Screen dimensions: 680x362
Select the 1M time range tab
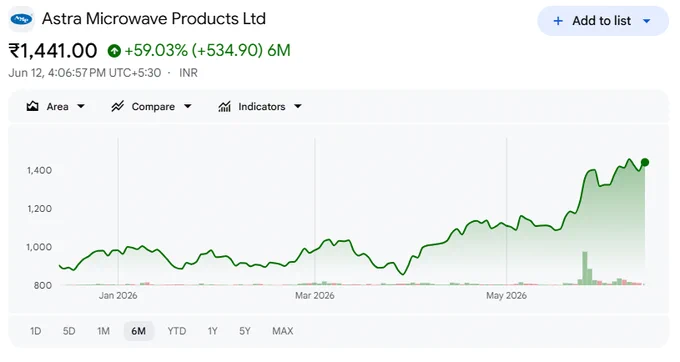103,331
